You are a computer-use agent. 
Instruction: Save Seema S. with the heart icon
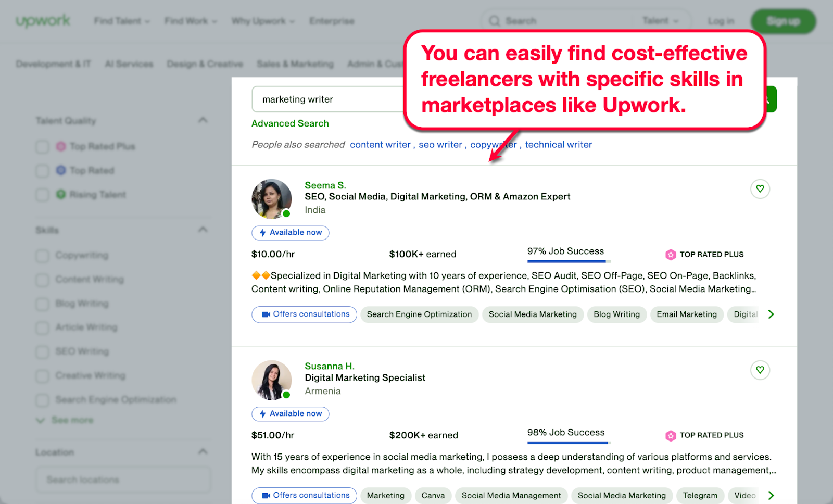[760, 188]
